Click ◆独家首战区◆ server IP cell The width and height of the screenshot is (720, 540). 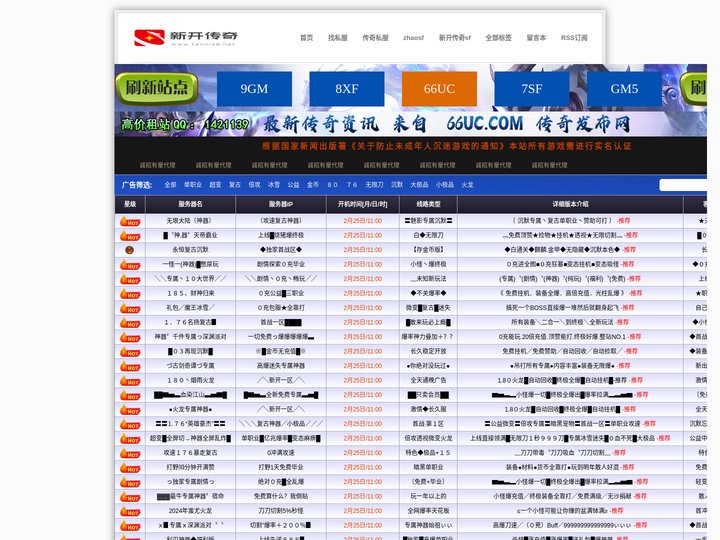281,250
